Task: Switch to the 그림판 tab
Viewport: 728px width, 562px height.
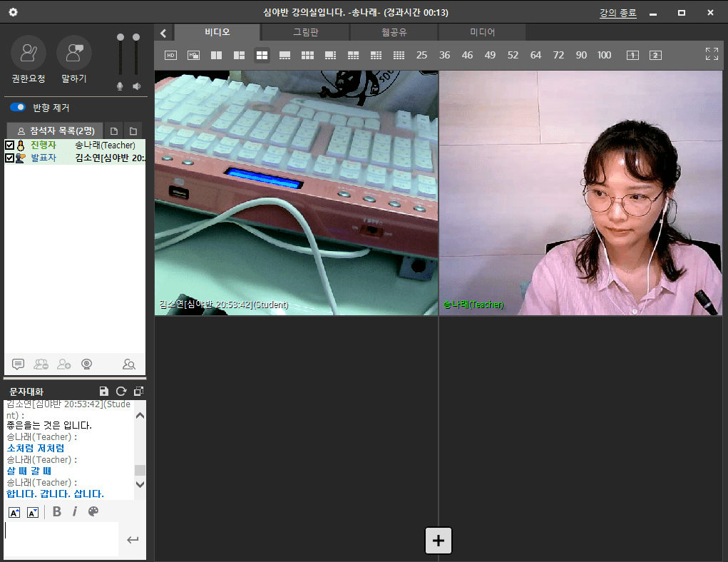Action: click(305, 32)
